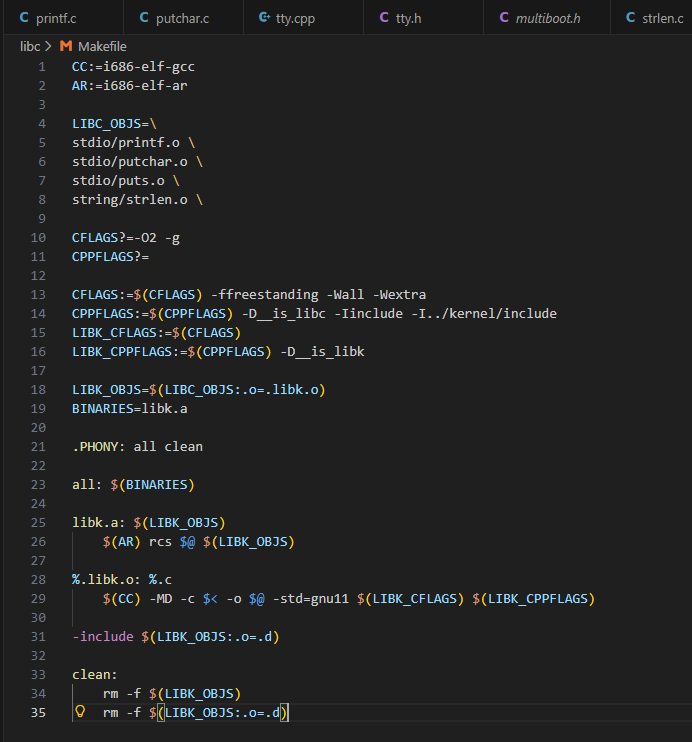The width and height of the screenshot is (692, 742).
Task: Click on stdio/puts.o entry
Action: [118, 180]
